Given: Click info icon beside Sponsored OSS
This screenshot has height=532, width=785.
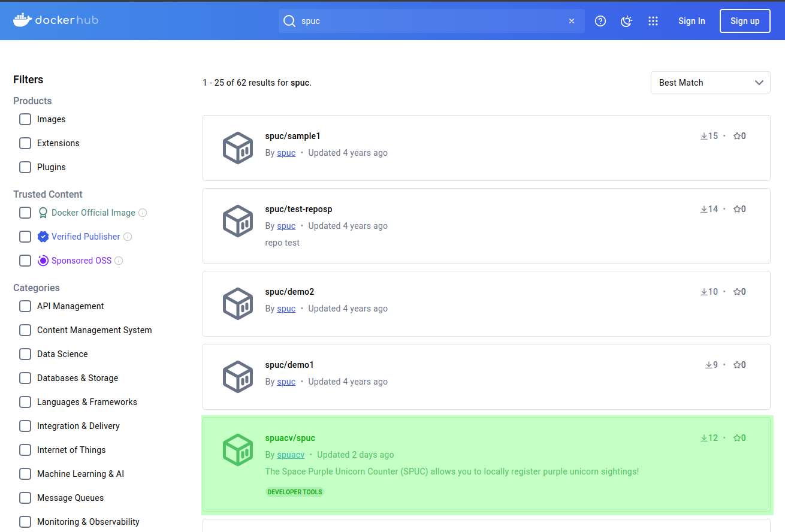Looking at the screenshot, I should [119, 261].
